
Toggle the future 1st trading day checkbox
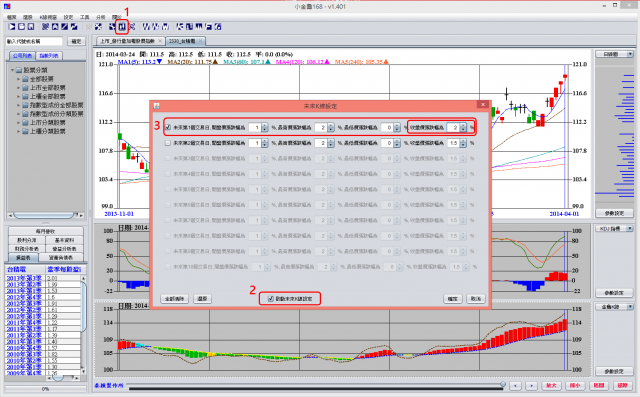pyautogui.click(x=168, y=127)
